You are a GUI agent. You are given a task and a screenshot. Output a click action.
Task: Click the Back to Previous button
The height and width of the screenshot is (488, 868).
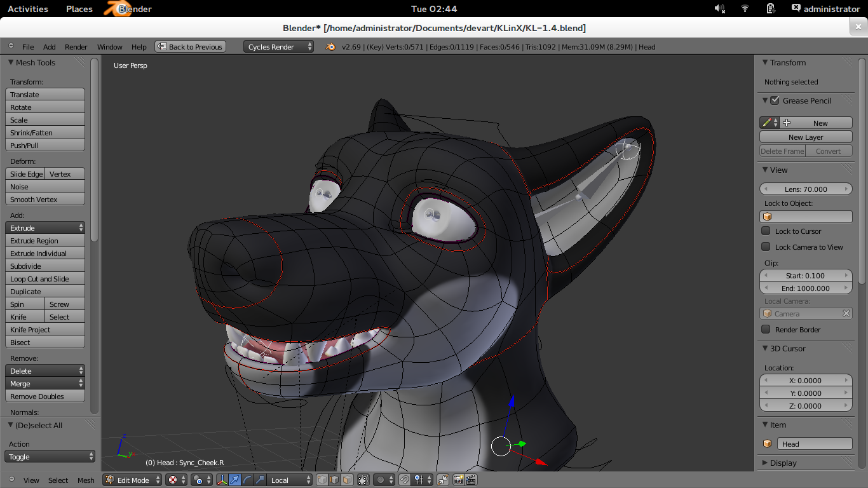tap(190, 46)
